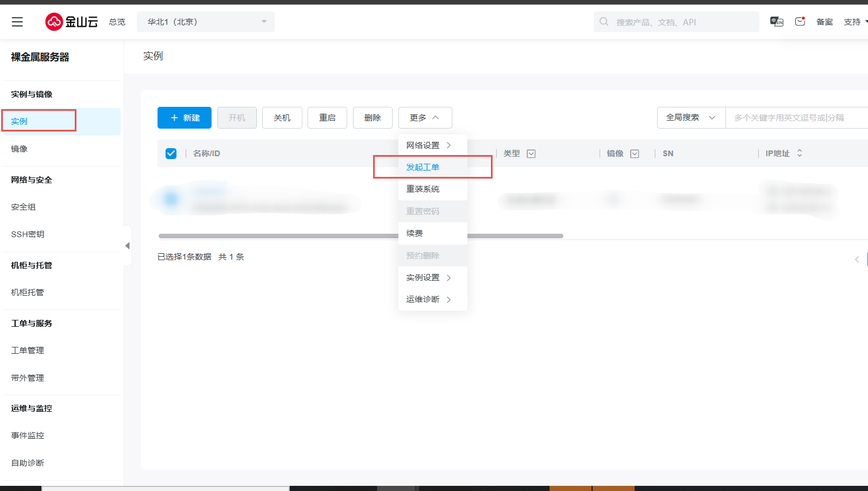Image resolution: width=868 pixels, height=491 pixels.
Task: Expand the 实例设置 submenu
Action: coord(432,277)
